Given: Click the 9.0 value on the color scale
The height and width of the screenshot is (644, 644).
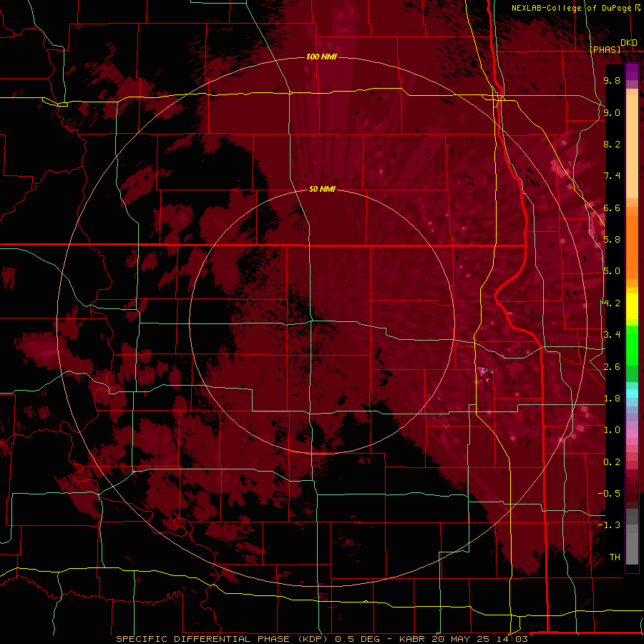Looking at the screenshot, I should point(612,112).
